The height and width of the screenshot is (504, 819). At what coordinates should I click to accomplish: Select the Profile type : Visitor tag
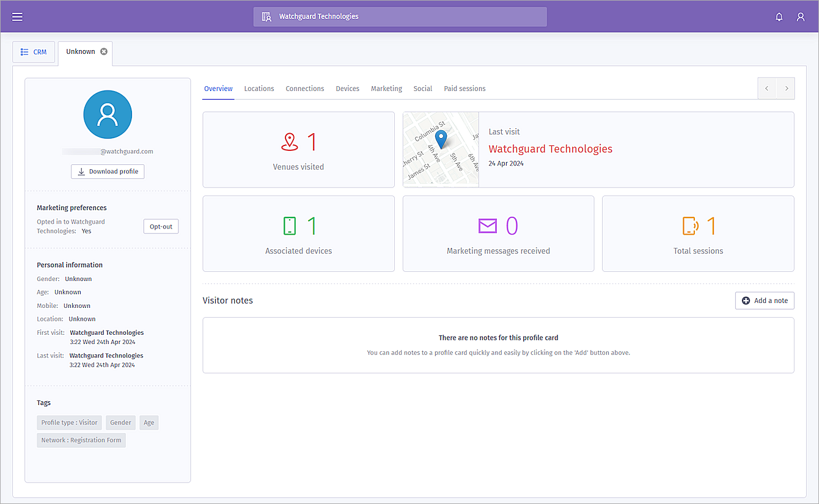pyautogui.click(x=69, y=422)
